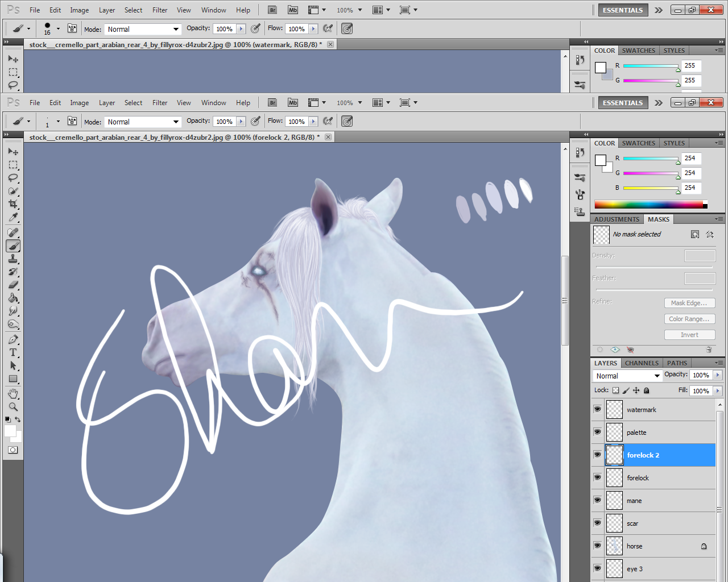728x582 pixels.
Task: Select the Sponge tool
Action: [13, 324]
